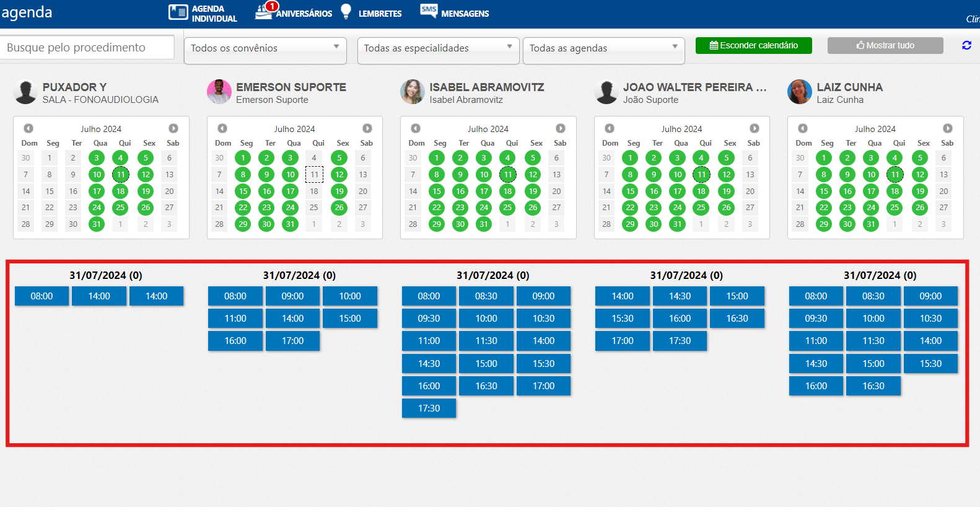The height and width of the screenshot is (507, 980).
Task: Book 08:00 slot for PUXADOR Y
Action: point(42,296)
